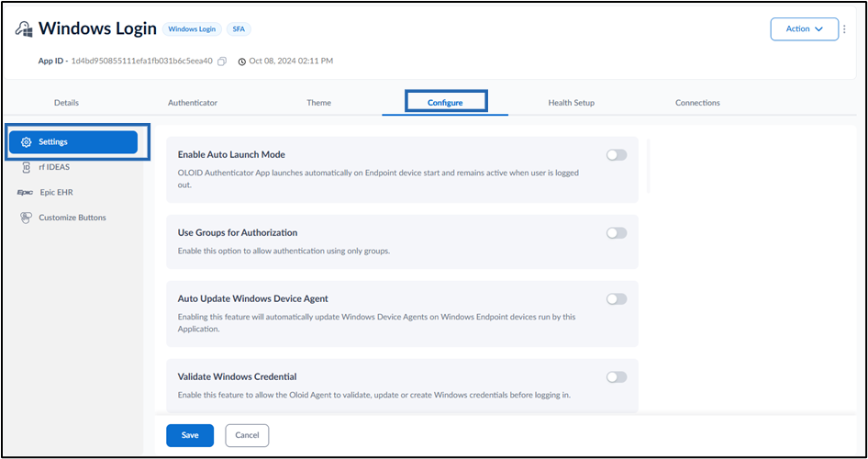Screen dimensions: 868x459
Task: Click the vertical scrollbar beside settings list
Action: [648, 166]
